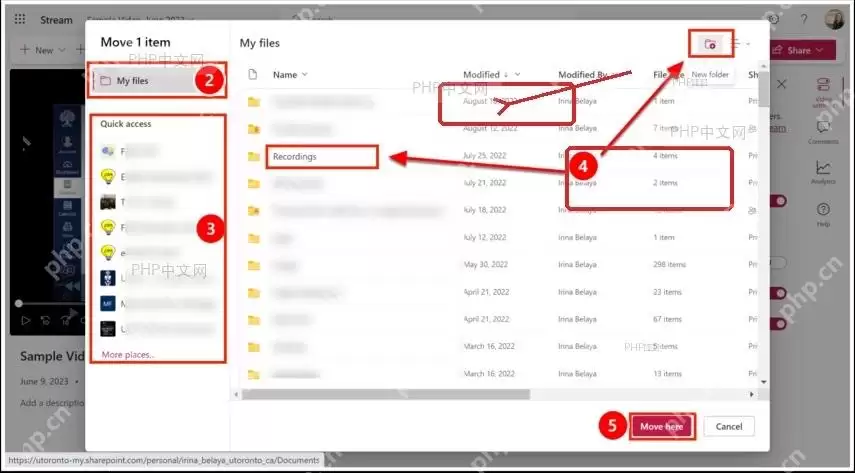The image size is (855, 473).
Task: Sort by the Modified By column header
Action: [582, 75]
